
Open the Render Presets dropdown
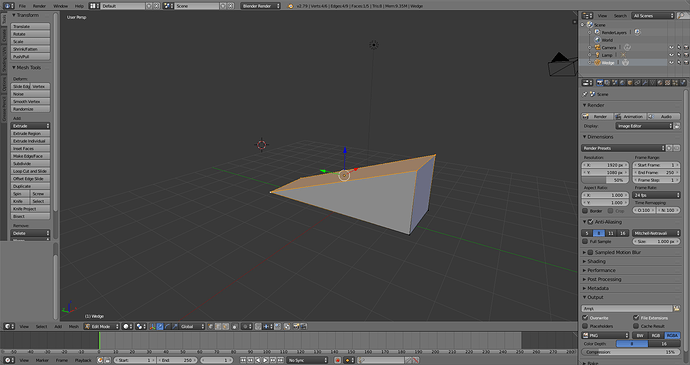[623, 148]
